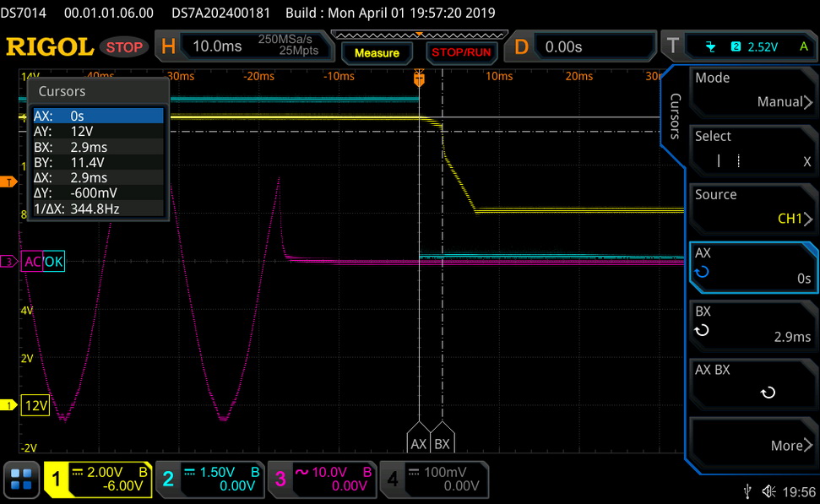The height and width of the screenshot is (504, 820).
Task: Select the ΔX: 2.9ms cursor row
Action: tap(98, 178)
